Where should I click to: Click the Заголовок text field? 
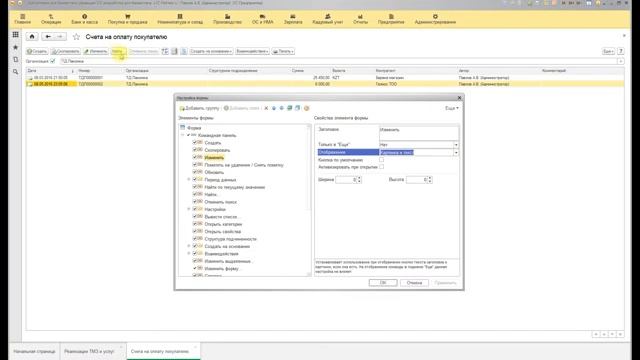point(419,133)
